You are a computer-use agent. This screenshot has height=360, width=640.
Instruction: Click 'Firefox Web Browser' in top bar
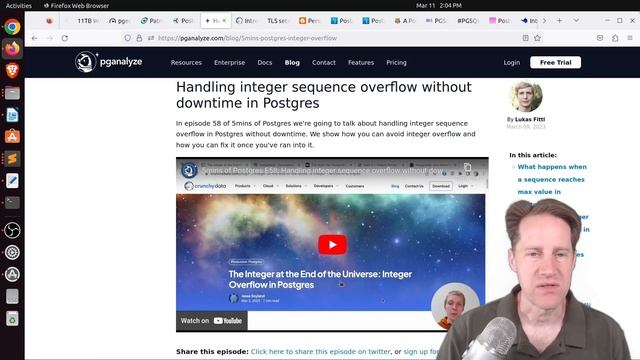(77, 6)
